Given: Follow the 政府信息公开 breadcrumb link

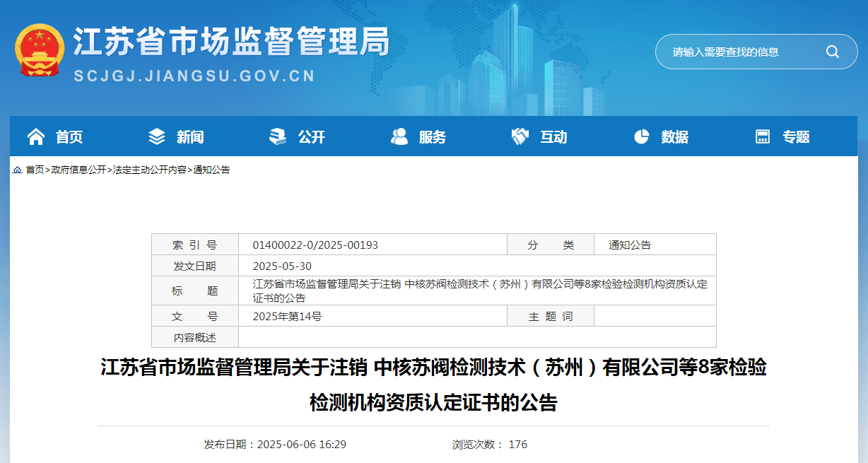Looking at the screenshot, I should 78,170.
